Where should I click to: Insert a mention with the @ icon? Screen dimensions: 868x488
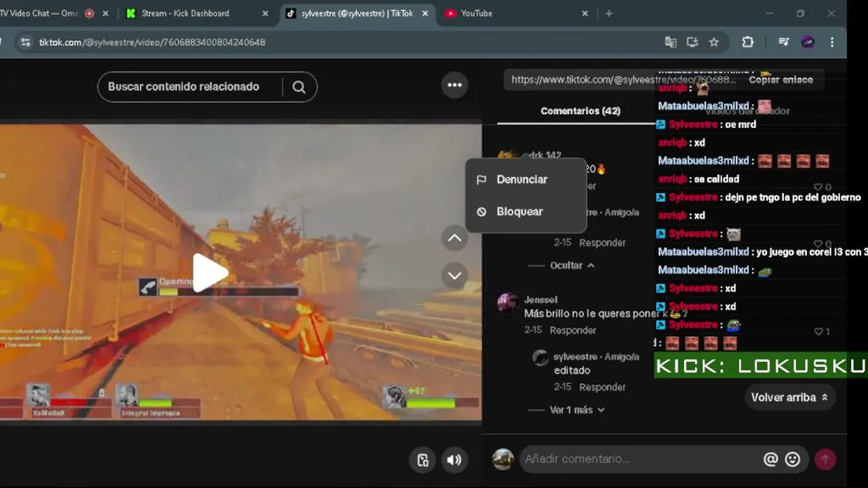(770, 460)
